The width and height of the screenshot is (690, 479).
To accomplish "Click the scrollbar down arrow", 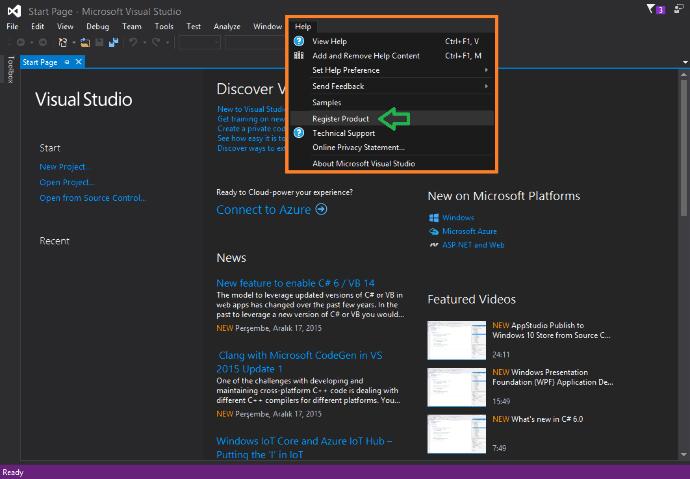I will tap(684, 454).
